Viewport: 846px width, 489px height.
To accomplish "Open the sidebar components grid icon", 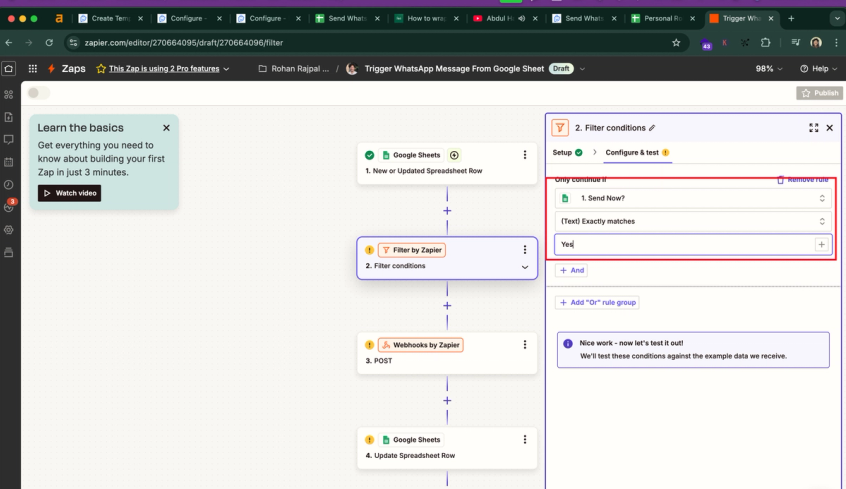I will click(9, 94).
